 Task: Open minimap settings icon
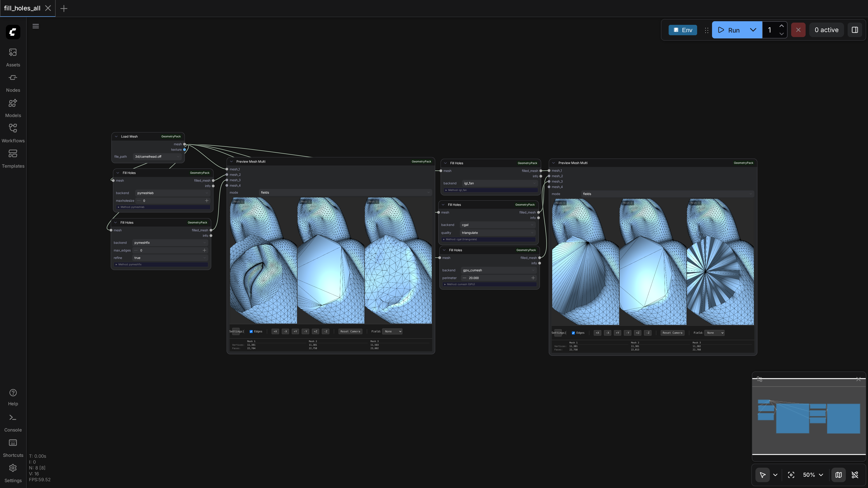pyautogui.click(x=759, y=379)
